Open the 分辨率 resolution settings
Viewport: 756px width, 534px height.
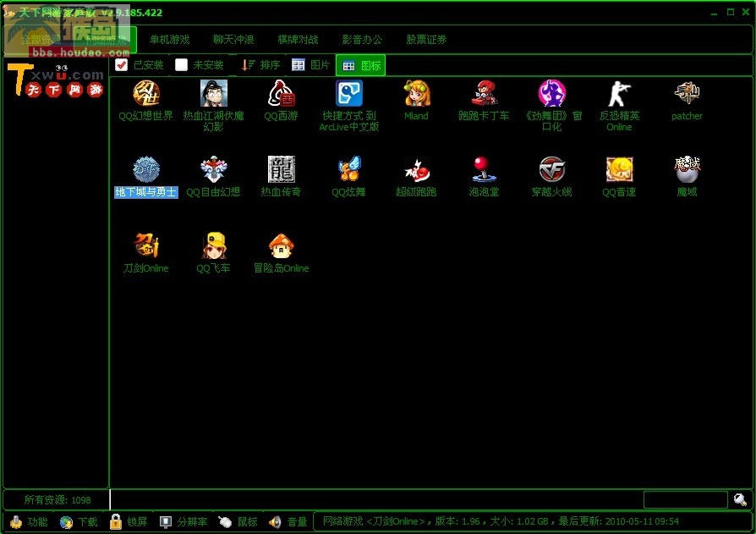[184, 522]
